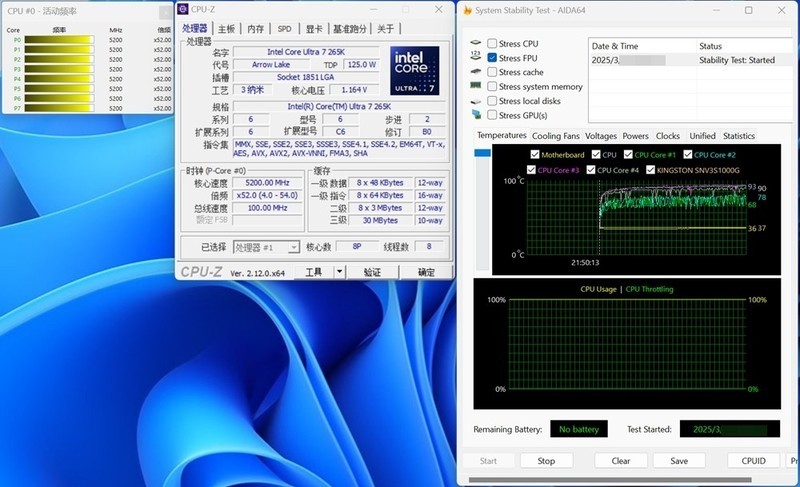Toggle CPU Core #3 graph checkbox

point(531,170)
